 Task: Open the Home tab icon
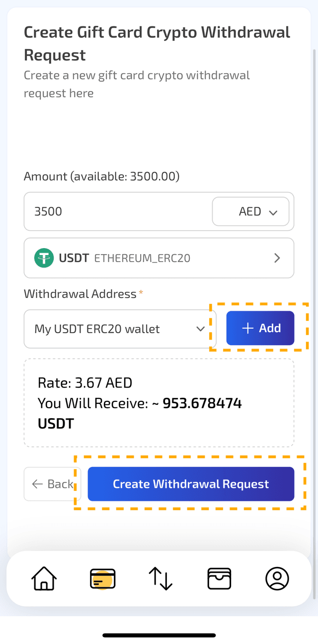click(43, 578)
